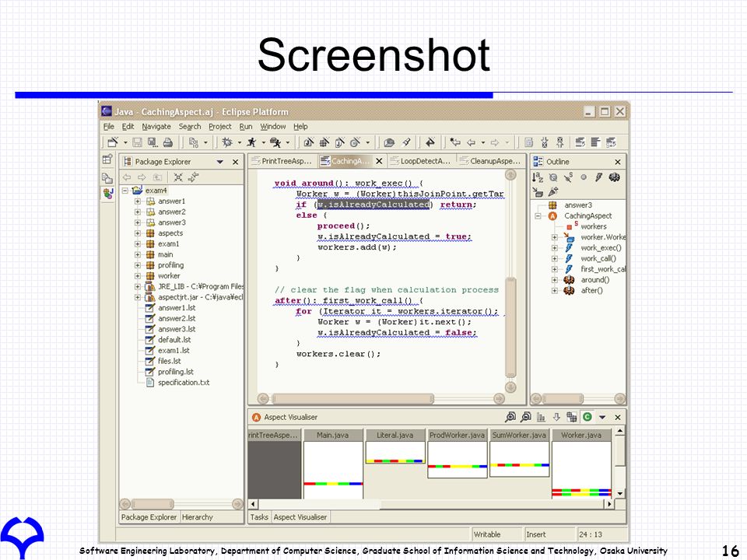Toggle second-row second Outline toolbar button

[552, 192]
